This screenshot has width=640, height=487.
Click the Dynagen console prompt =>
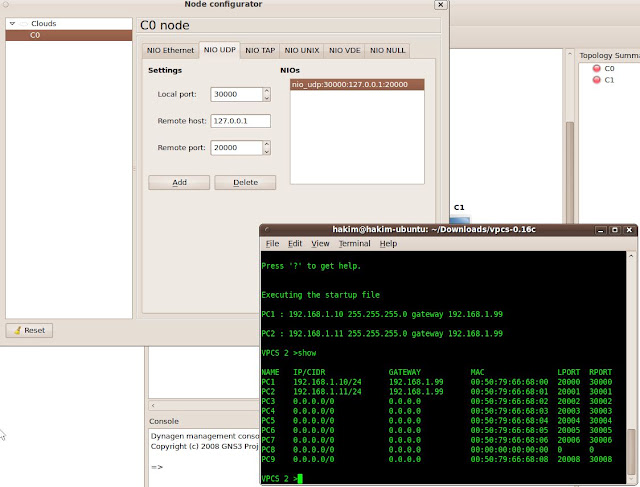pyautogui.click(x=157, y=467)
